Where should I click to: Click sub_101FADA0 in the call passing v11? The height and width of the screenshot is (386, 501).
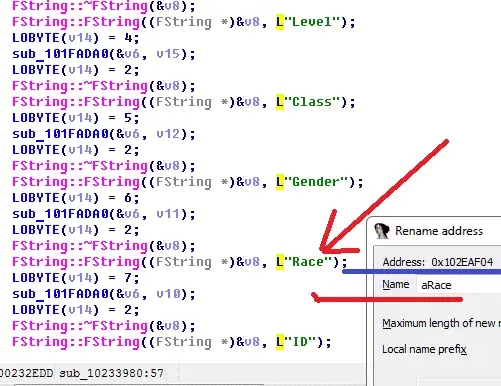(x=60, y=214)
